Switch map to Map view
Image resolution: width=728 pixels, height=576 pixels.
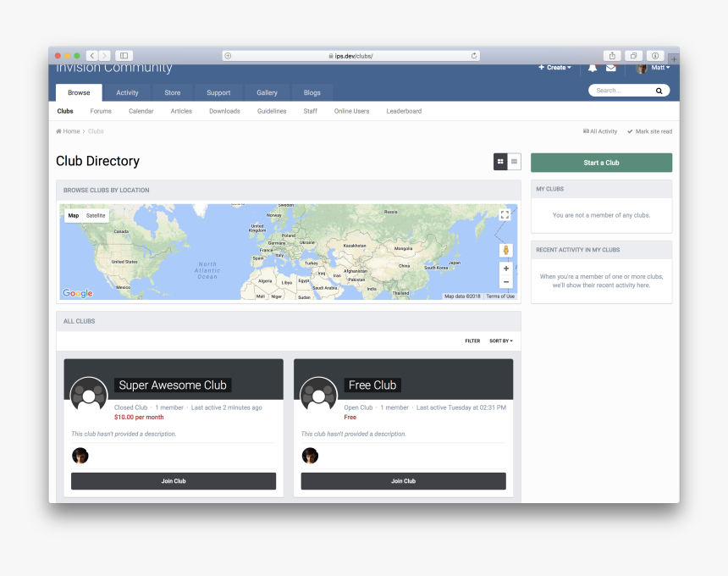[x=74, y=215]
